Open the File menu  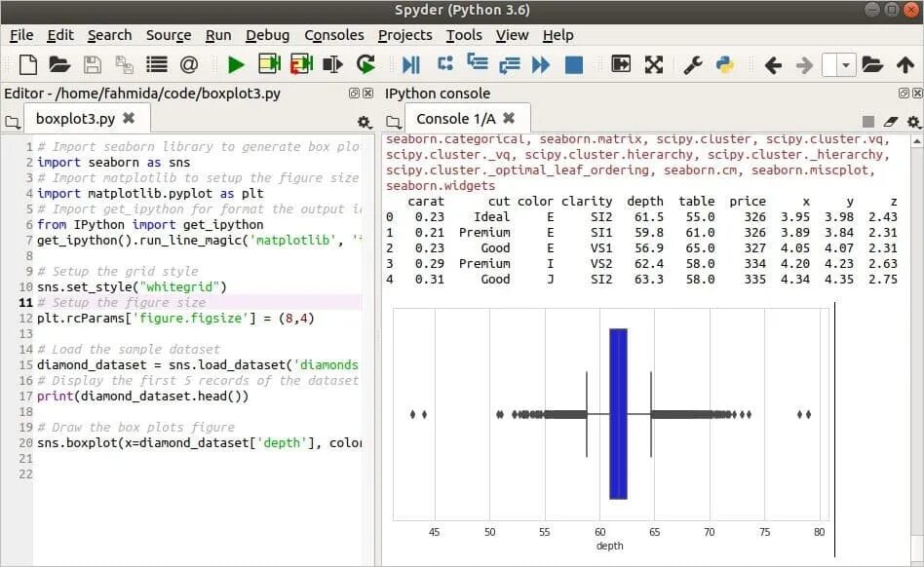(x=21, y=35)
